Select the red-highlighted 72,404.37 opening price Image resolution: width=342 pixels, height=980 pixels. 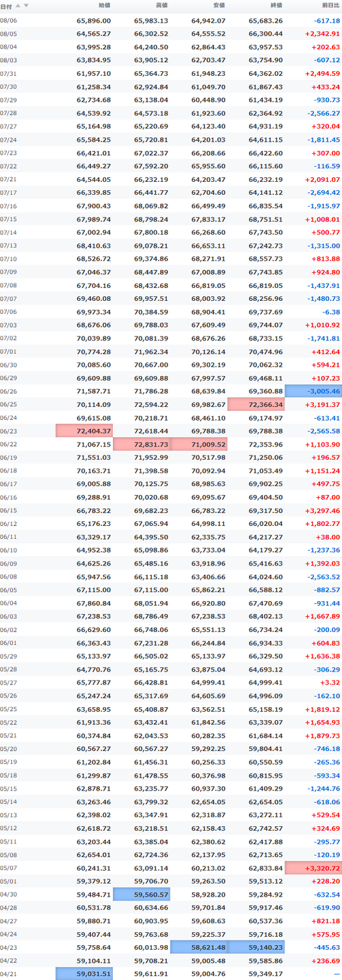tap(84, 430)
